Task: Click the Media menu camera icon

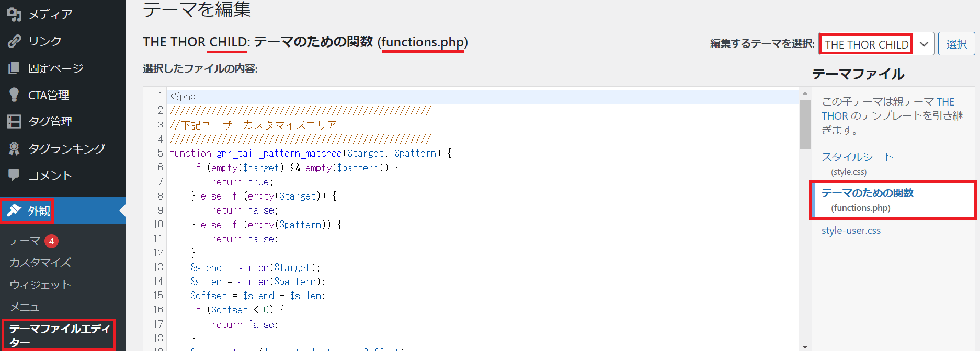Action: pos(14,15)
